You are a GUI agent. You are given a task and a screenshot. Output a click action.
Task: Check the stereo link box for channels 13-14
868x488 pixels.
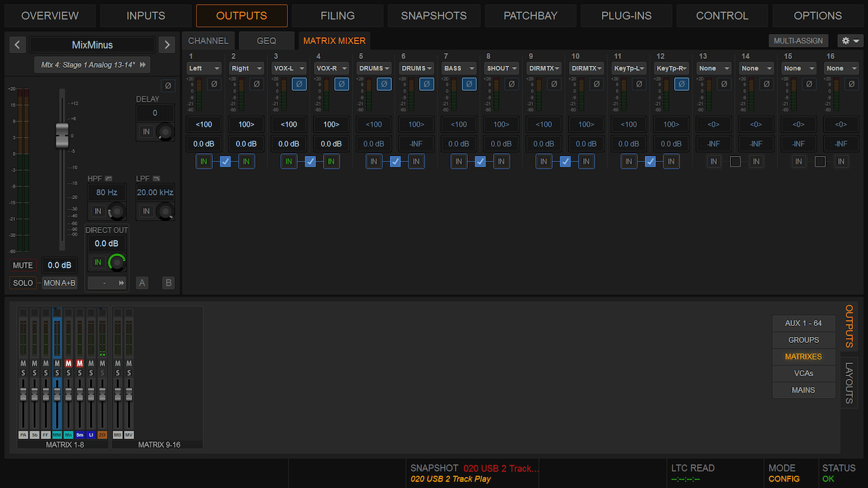click(x=735, y=161)
